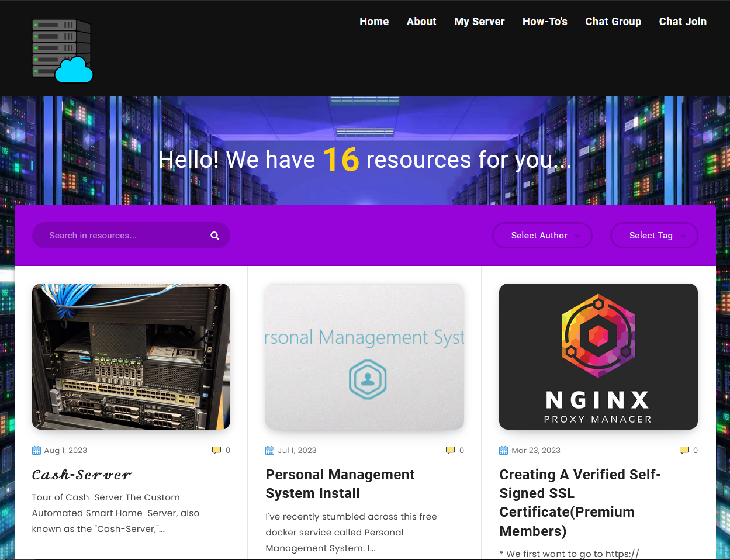This screenshot has height=560, width=730.
Task: Click the calendar icon beside Jul 1, 2023
Action: point(269,450)
